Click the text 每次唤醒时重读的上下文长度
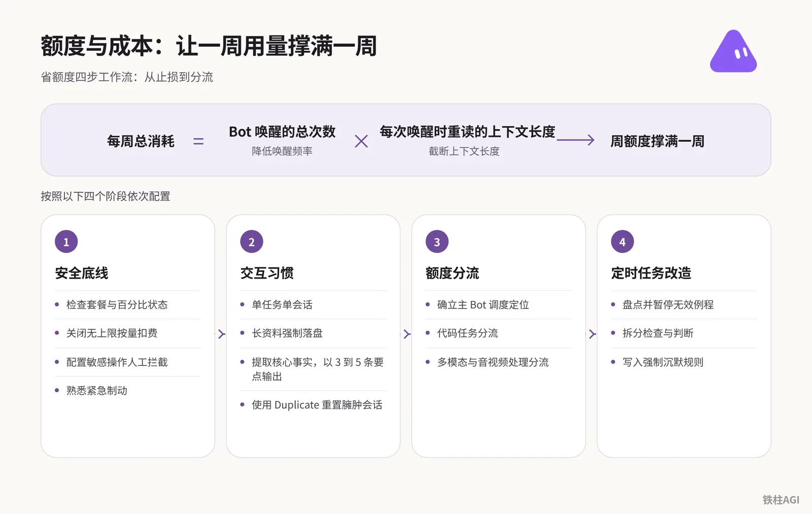Image resolution: width=812 pixels, height=514 pixels. [467, 132]
